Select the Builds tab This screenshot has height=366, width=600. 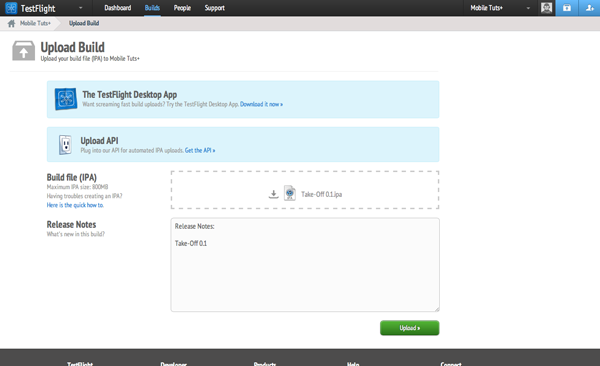point(152,8)
